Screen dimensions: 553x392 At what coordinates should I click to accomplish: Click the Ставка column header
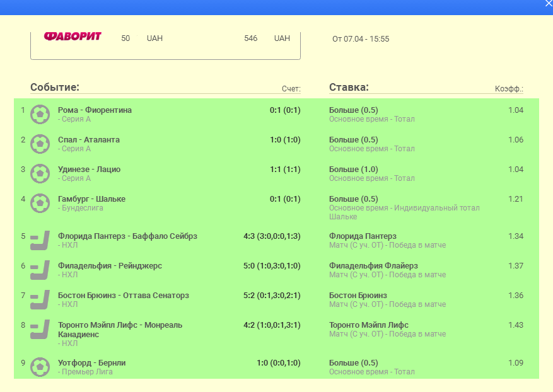(349, 87)
